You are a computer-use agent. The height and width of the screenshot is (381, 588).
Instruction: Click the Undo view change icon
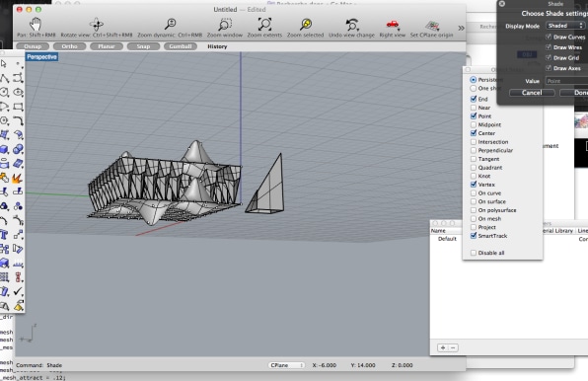352,25
